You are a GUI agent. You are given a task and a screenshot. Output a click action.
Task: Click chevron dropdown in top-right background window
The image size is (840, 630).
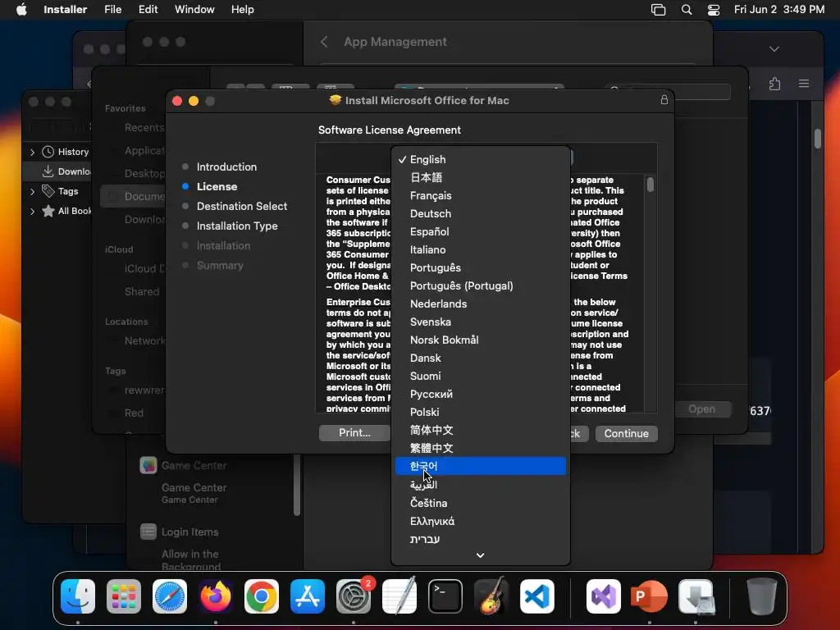coord(774,48)
